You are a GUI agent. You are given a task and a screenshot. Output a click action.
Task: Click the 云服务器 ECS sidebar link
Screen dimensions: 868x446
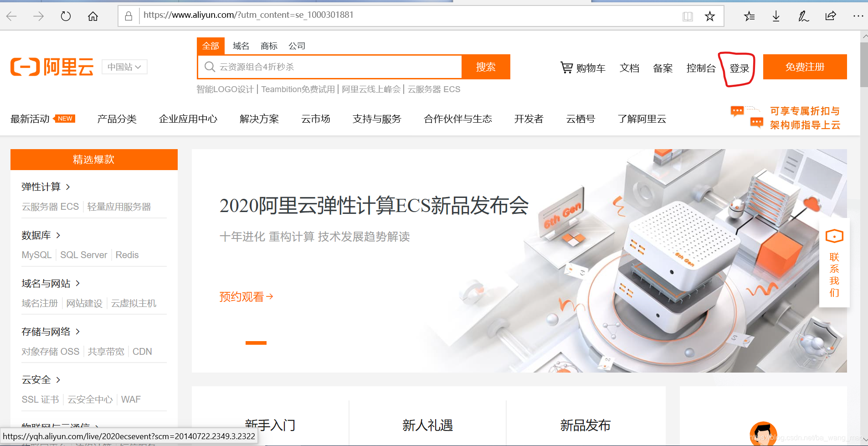(x=50, y=207)
